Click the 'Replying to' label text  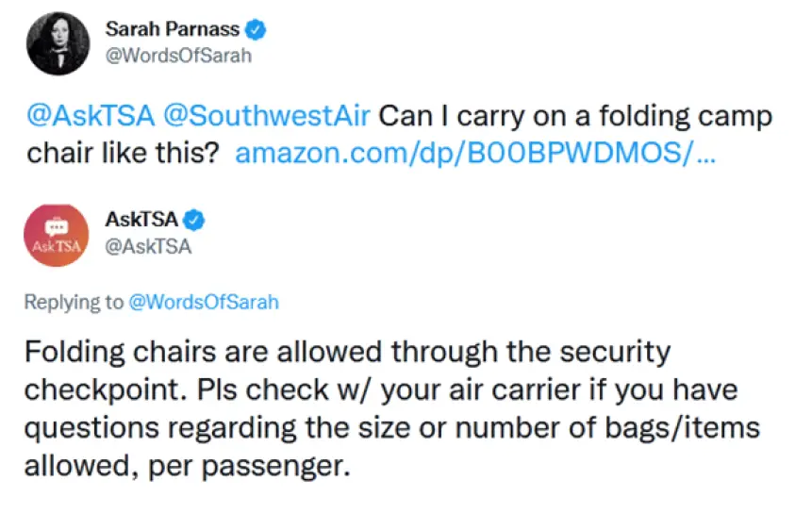pyautogui.click(x=74, y=302)
